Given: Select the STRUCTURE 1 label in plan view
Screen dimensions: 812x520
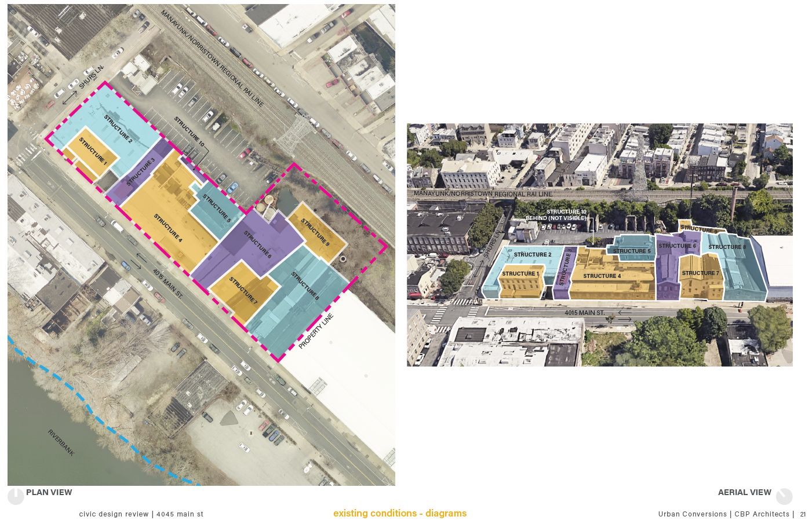Looking at the screenshot, I should coord(93,151).
